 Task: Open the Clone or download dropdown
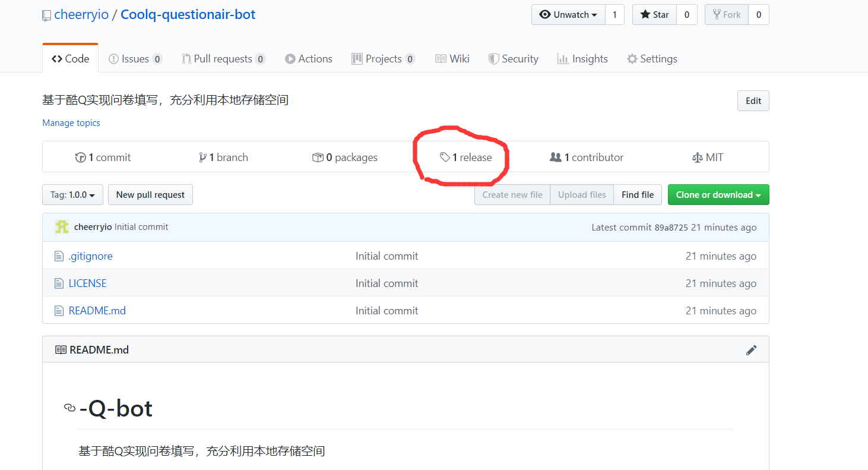(718, 195)
